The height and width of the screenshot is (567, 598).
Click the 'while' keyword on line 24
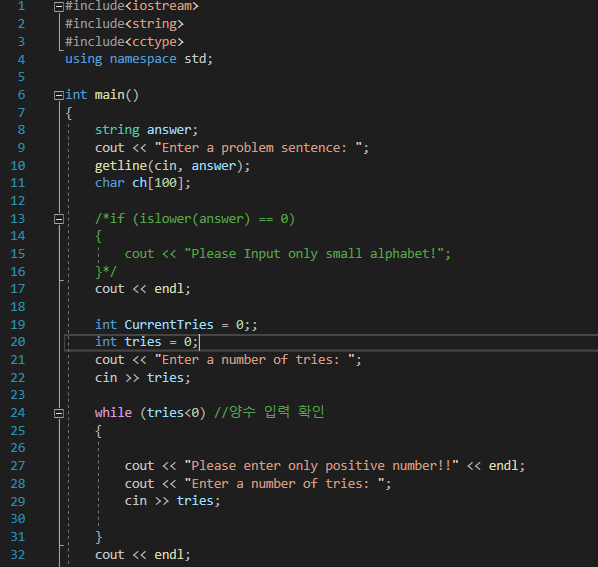point(113,413)
